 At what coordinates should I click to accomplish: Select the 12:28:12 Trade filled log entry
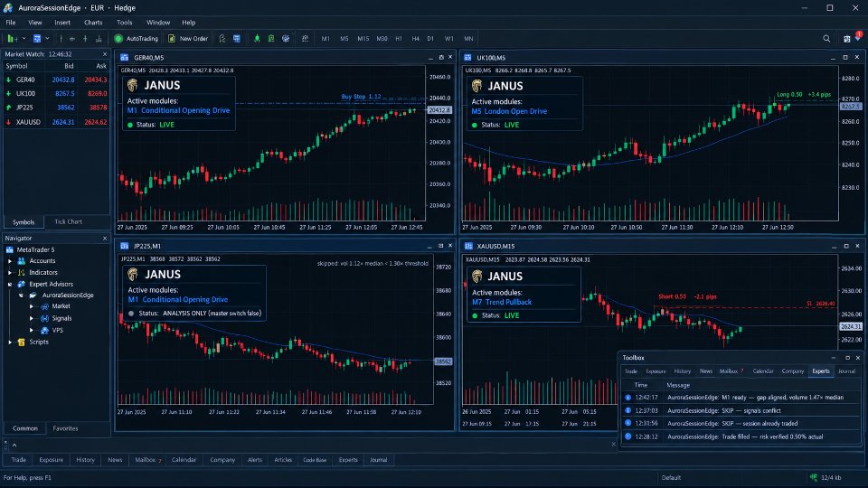[741, 436]
